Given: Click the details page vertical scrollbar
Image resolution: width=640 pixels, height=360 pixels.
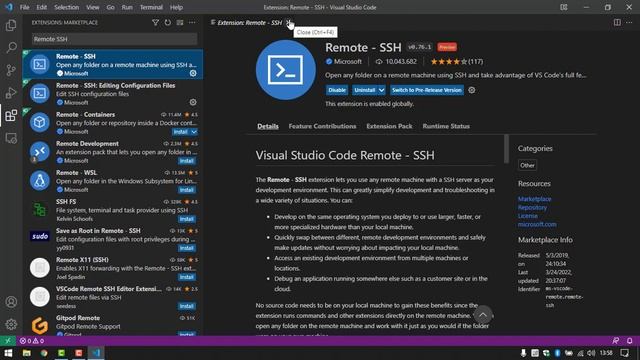Looking at the screenshot, I should coord(506,149).
